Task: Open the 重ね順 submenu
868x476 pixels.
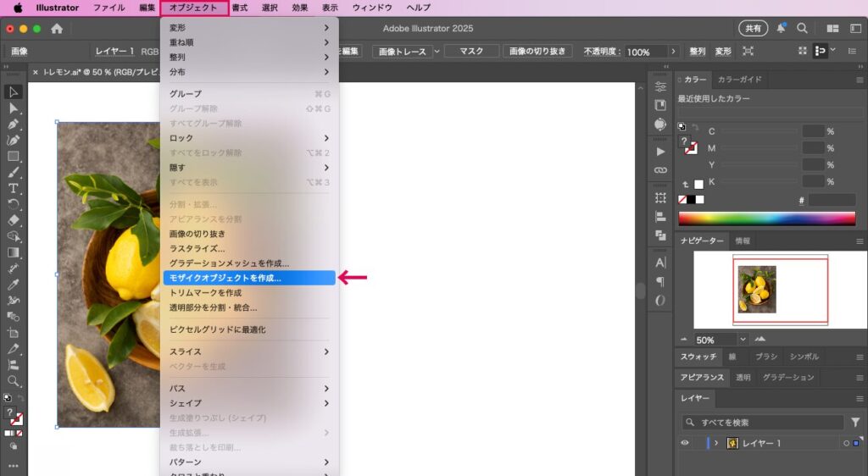Action: 249,42
